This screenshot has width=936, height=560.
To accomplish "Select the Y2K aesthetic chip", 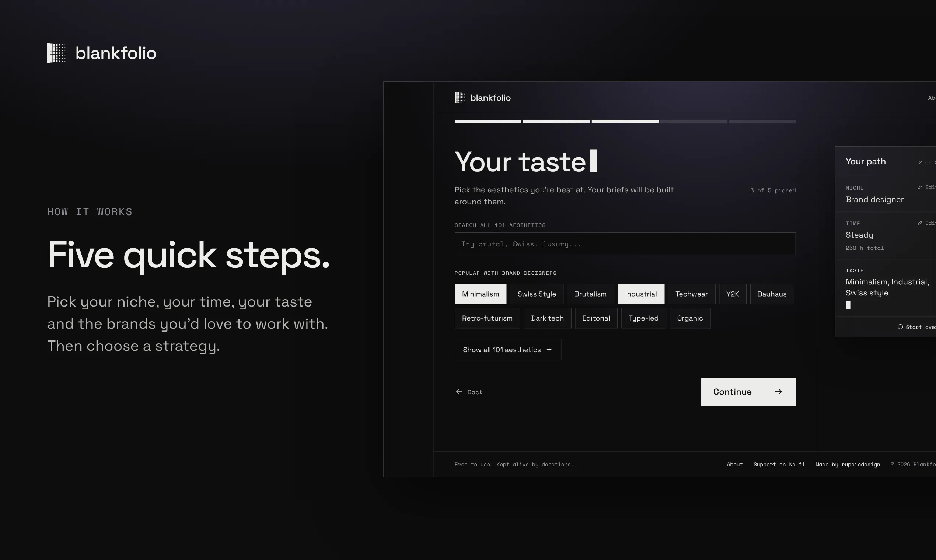I will point(733,294).
